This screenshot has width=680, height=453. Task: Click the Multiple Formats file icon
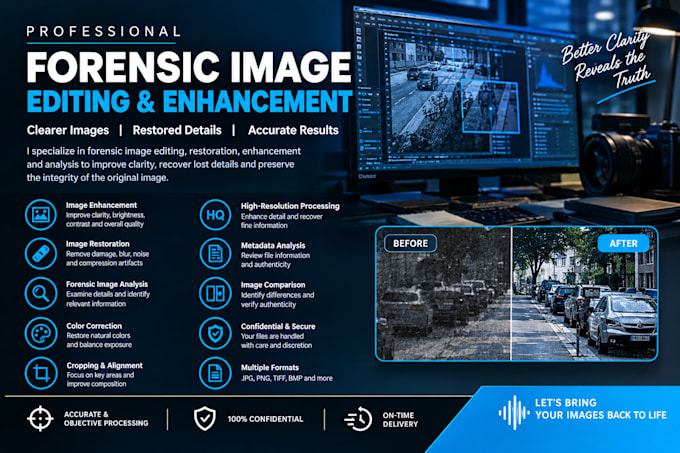point(215,373)
